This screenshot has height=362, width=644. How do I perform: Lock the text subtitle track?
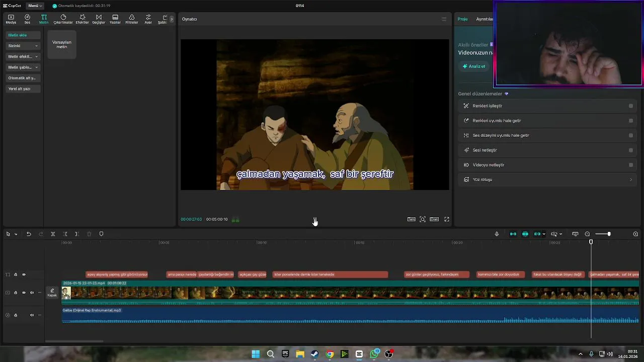coord(16,275)
